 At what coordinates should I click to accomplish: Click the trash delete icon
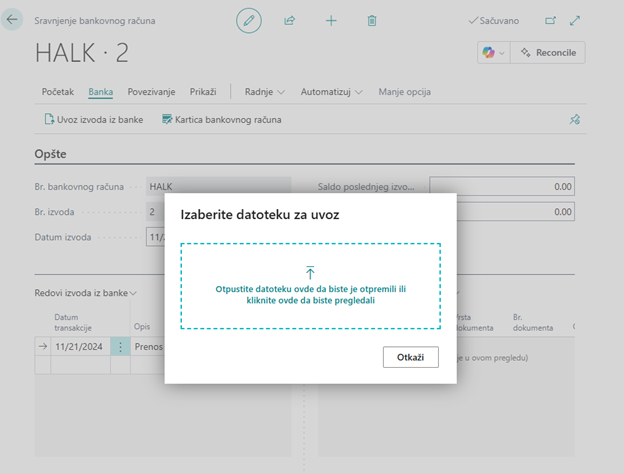pos(372,20)
